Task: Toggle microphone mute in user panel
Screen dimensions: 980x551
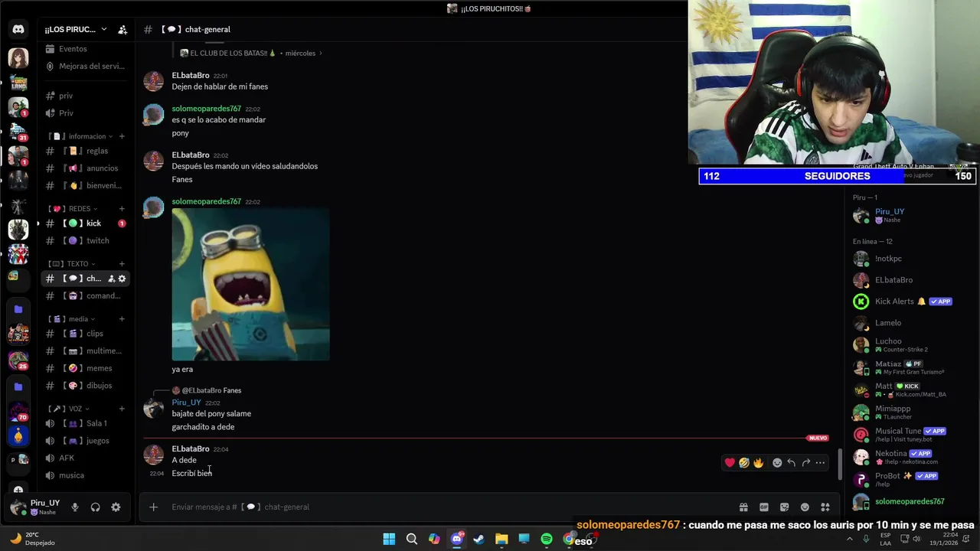Action: tap(75, 507)
